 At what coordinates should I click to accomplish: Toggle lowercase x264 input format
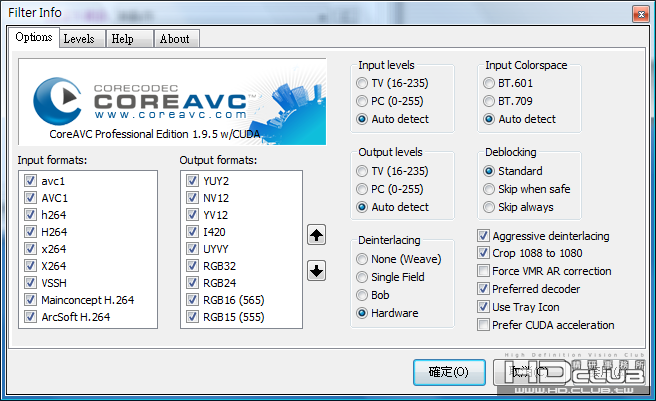click(30, 249)
